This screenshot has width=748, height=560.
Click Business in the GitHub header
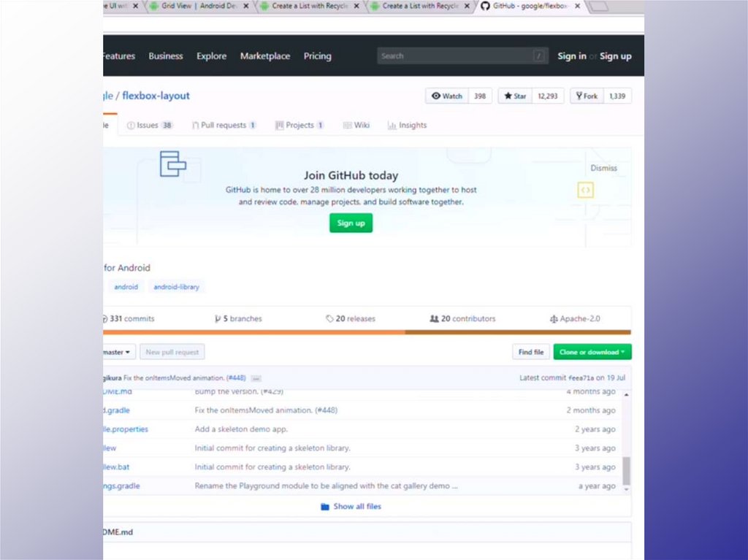click(166, 55)
